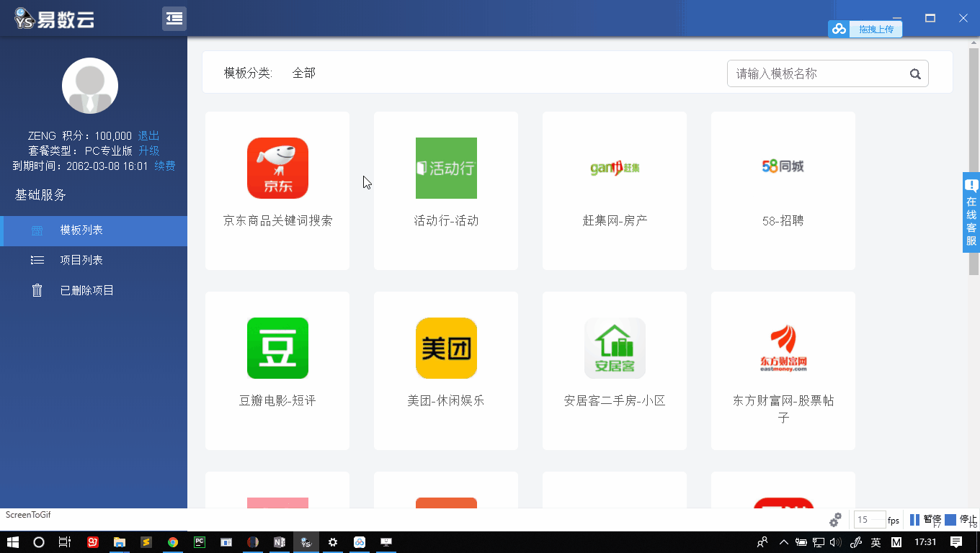This screenshot has height=553, width=980.
Task: Open the JD 京东 template icon
Action: (277, 168)
